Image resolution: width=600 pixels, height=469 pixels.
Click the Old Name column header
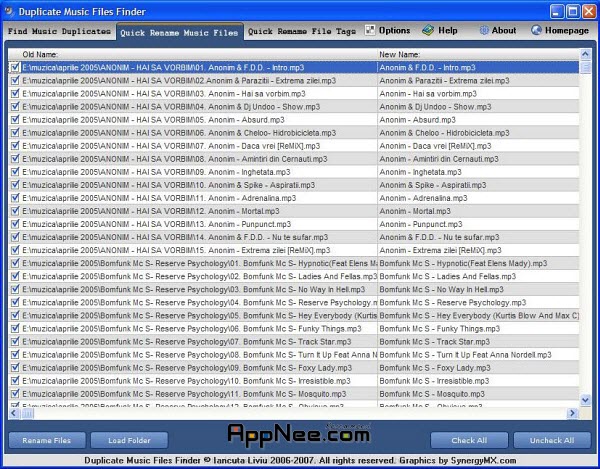[193, 54]
